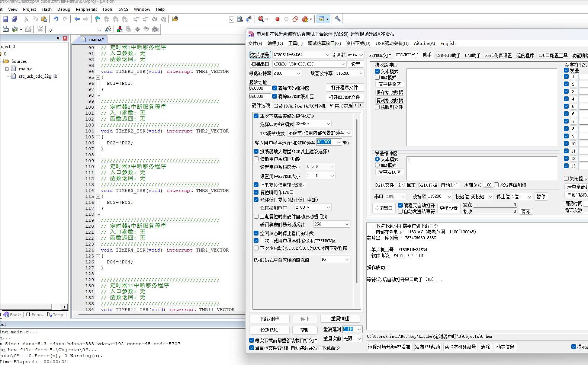Open the Flash menu in Keil

click(46, 9)
